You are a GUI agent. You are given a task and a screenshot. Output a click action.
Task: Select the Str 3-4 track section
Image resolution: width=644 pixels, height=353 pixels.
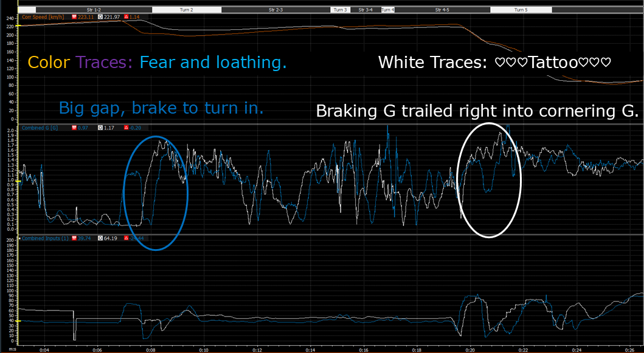[365, 10]
